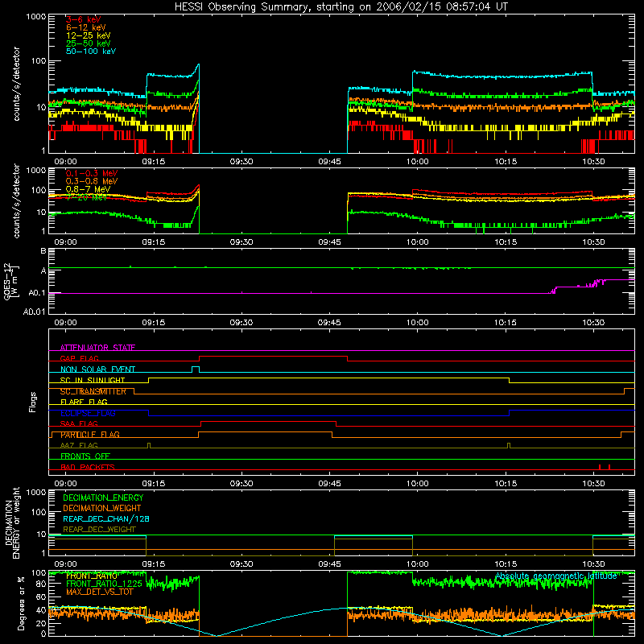Select the 3-6 keV legend label
644x644 pixels.
(x=83, y=19)
